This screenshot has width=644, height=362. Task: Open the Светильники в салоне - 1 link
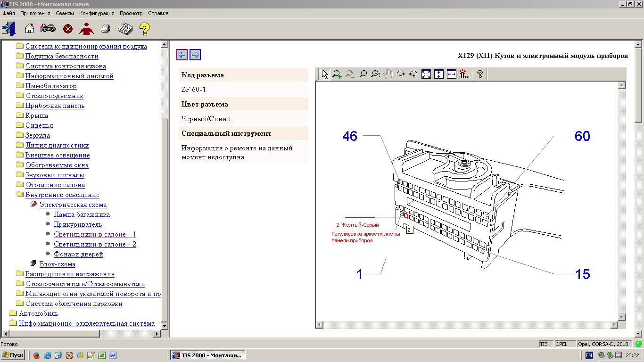pos(95,234)
